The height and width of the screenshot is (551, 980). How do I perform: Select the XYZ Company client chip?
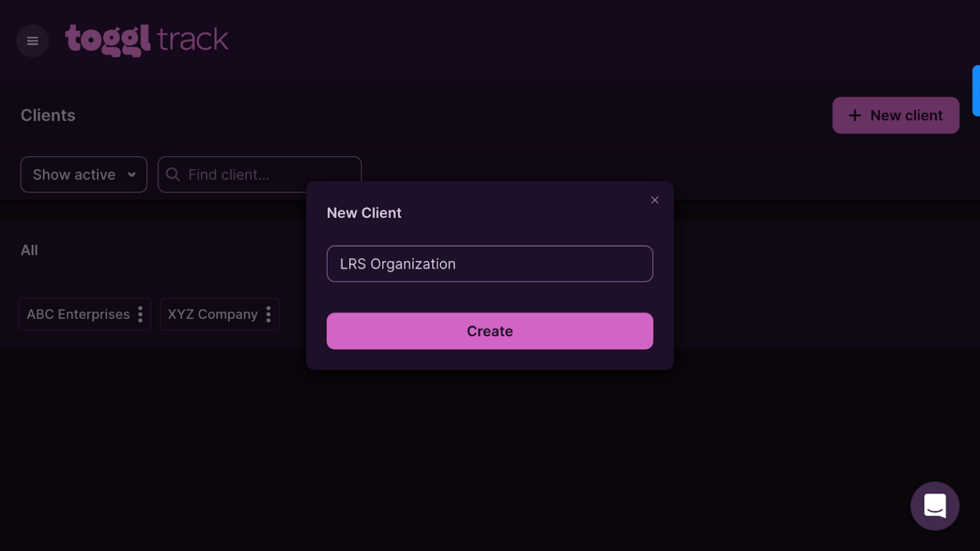coord(212,314)
